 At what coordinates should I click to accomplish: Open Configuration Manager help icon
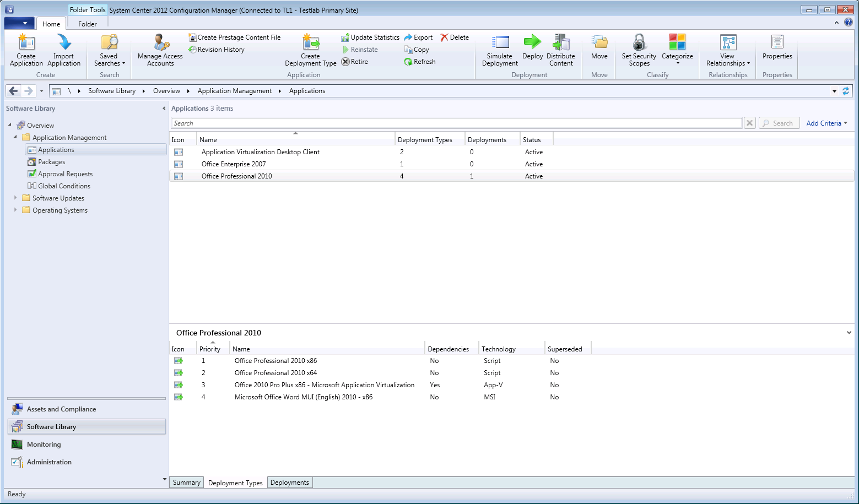(849, 23)
